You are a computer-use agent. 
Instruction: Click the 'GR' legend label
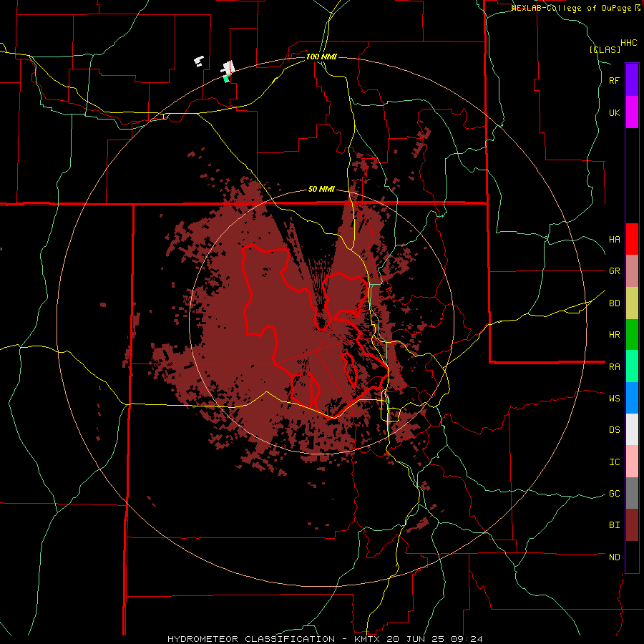[615, 271]
